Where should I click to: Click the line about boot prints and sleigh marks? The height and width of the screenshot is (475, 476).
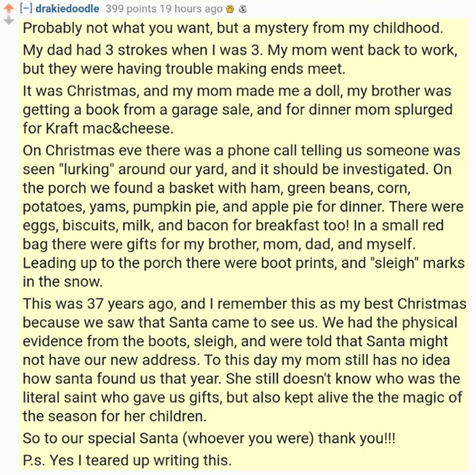[x=243, y=263]
